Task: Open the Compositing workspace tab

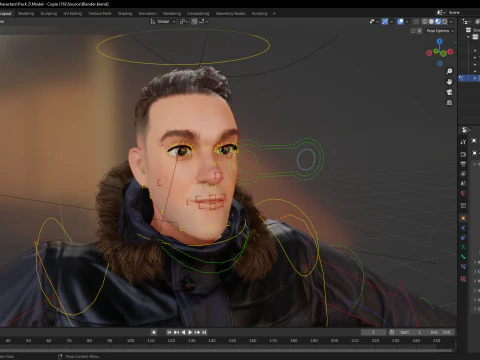Action: coord(198,14)
